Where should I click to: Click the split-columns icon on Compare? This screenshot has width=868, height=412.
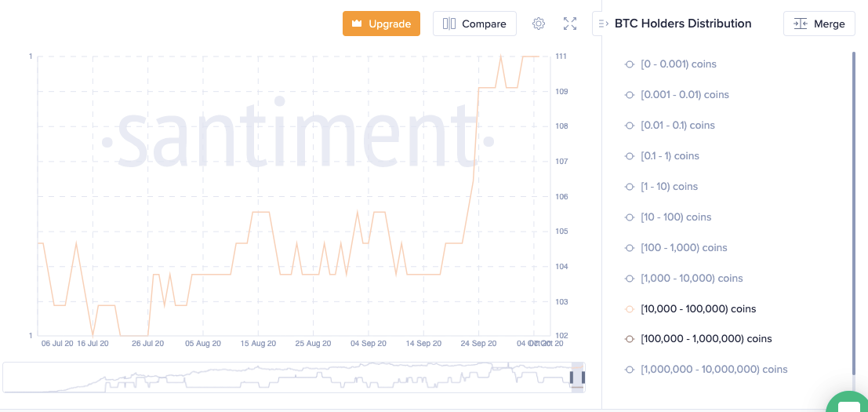(449, 24)
